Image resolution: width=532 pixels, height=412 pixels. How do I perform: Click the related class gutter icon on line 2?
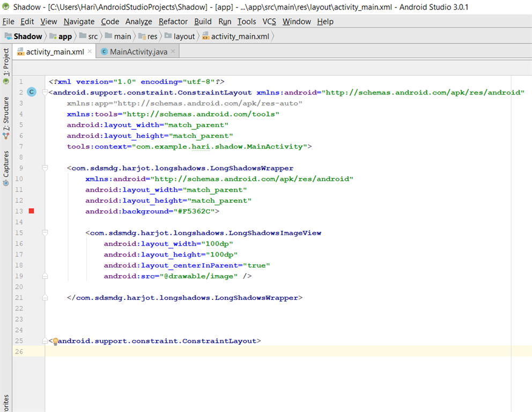pos(32,92)
